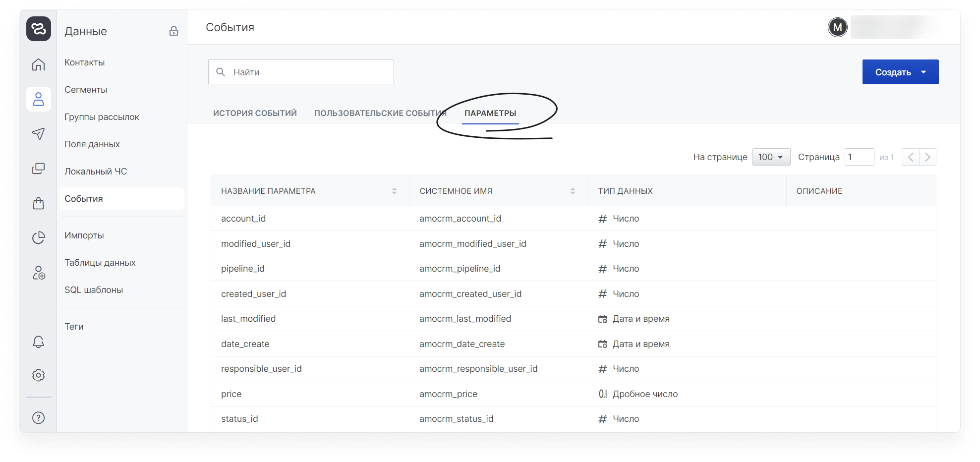Open Сегменты in the side menu
Screen dimensions: 980x462
click(86, 90)
